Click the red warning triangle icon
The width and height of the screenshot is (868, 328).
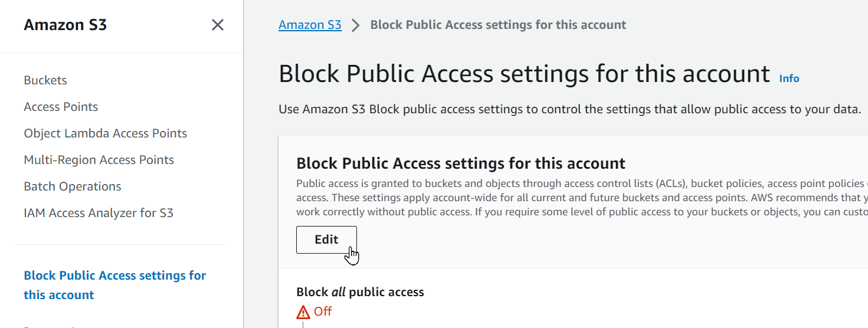click(303, 311)
